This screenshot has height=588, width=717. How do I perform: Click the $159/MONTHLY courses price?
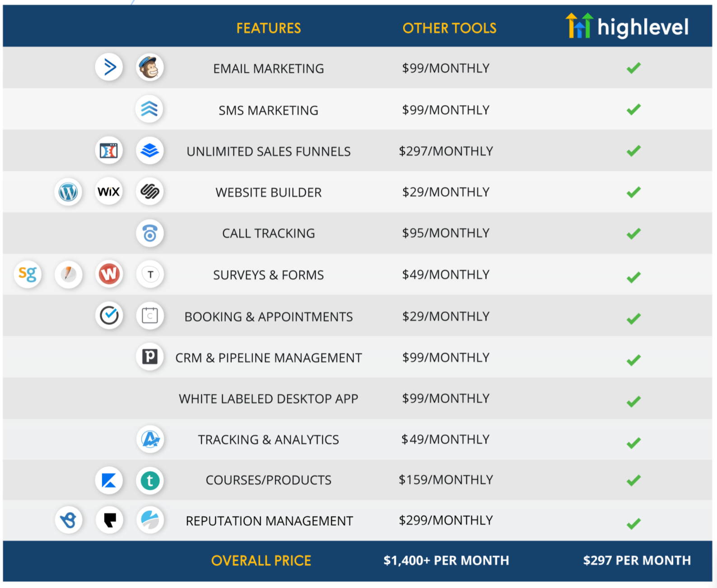[446, 480]
